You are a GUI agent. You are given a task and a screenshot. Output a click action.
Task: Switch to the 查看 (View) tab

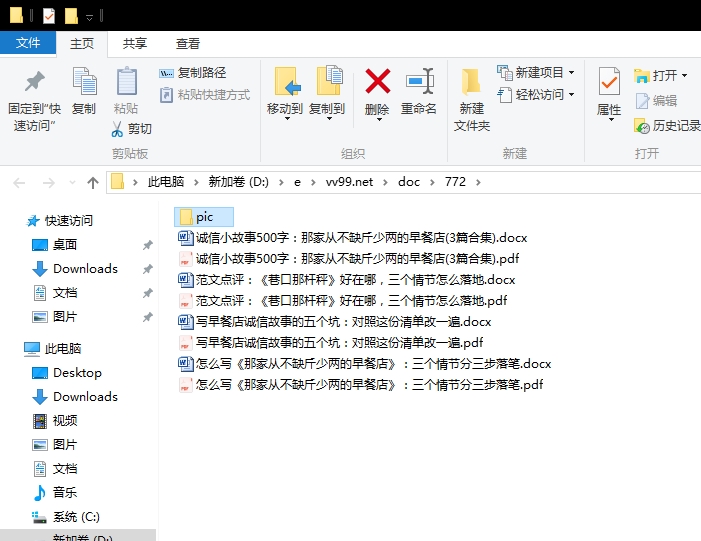(187, 44)
